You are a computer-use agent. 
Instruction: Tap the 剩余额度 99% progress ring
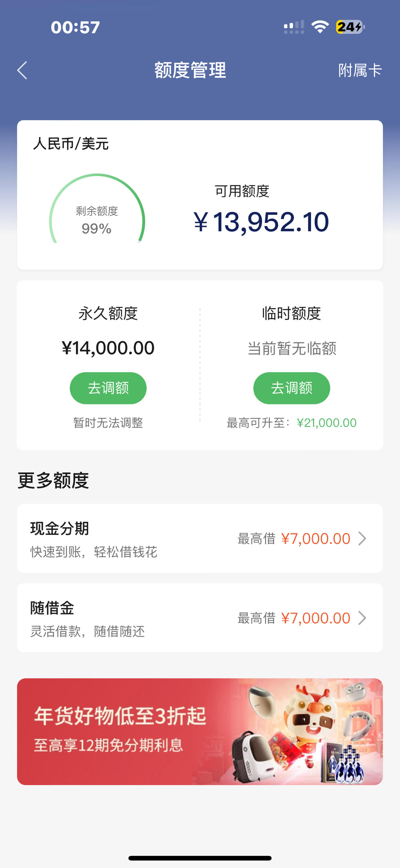tap(97, 209)
